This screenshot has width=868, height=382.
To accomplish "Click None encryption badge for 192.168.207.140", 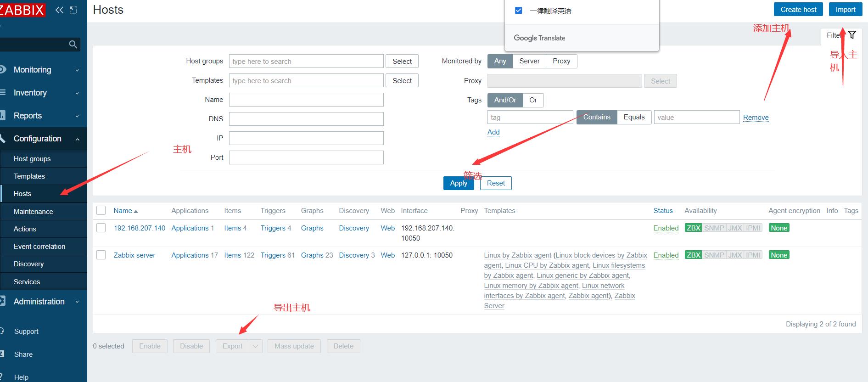I will pos(779,228).
